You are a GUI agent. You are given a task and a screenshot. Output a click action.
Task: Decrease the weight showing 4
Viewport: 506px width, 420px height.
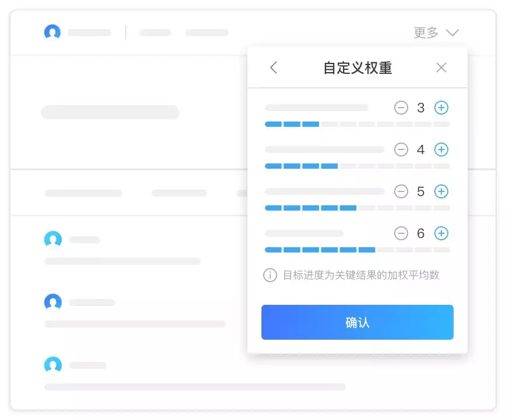[401, 150]
